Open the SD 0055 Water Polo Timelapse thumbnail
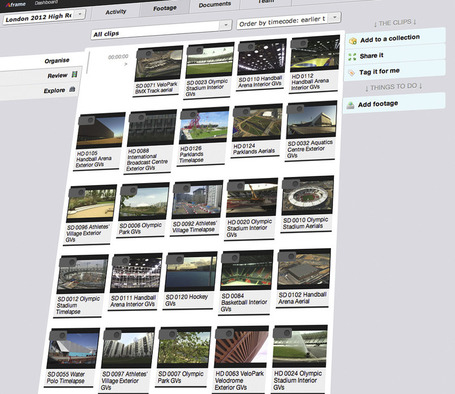455x394 pixels. [x=73, y=349]
